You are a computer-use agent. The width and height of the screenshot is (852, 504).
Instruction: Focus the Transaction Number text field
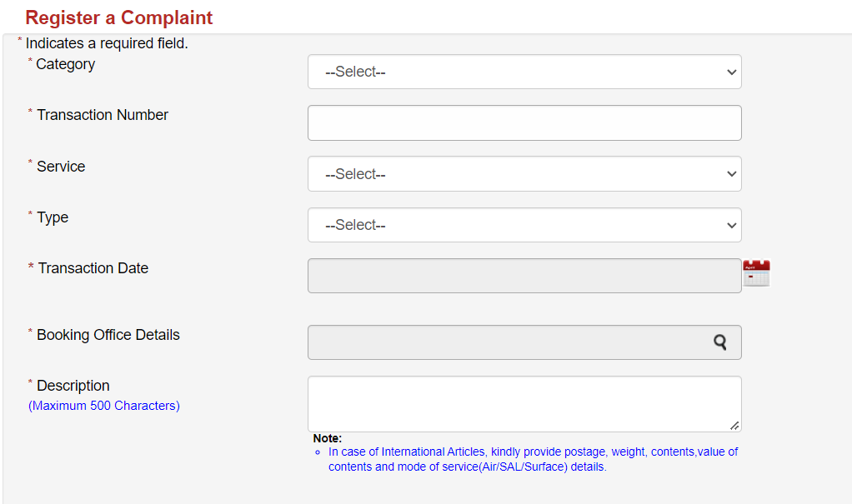tap(524, 122)
